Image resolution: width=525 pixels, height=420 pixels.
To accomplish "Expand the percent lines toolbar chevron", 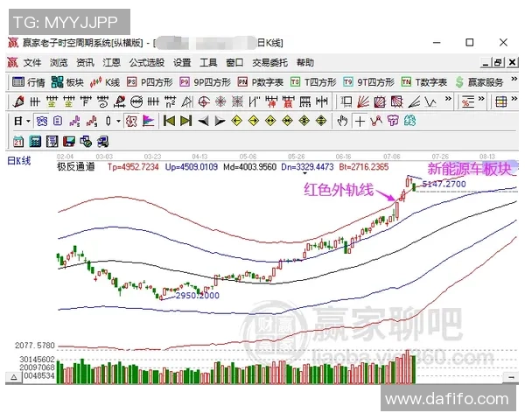I will pyautogui.click(x=481, y=99).
